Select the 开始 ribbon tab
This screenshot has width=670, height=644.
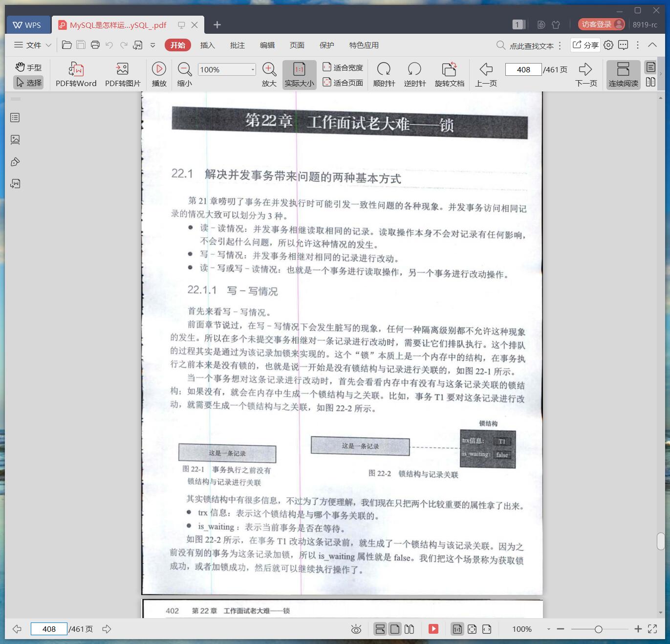pyautogui.click(x=178, y=45)
